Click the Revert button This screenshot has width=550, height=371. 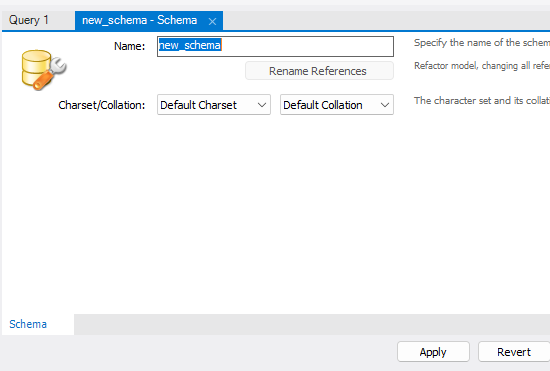(514, 352)
